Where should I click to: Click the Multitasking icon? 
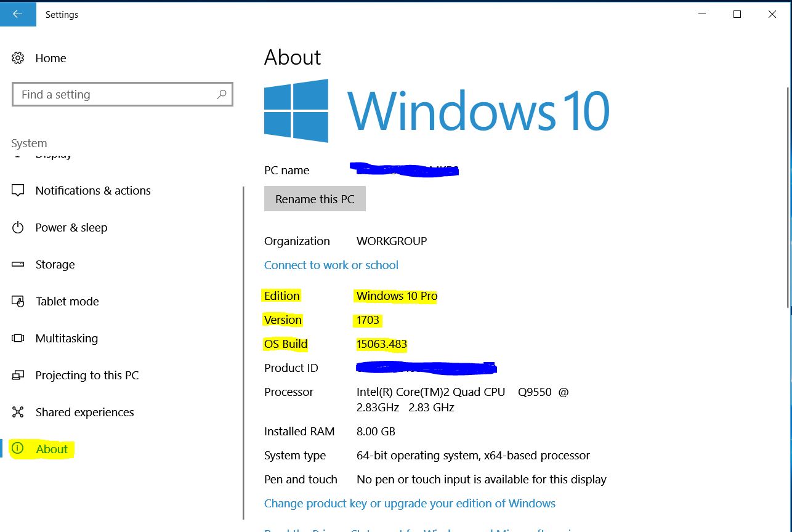(18, 338)
